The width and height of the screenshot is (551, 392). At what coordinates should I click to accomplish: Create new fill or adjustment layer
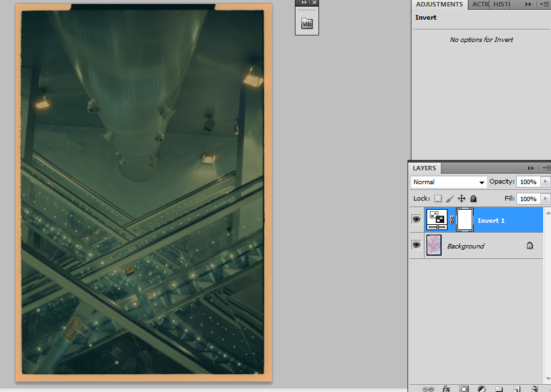(481, 389)
